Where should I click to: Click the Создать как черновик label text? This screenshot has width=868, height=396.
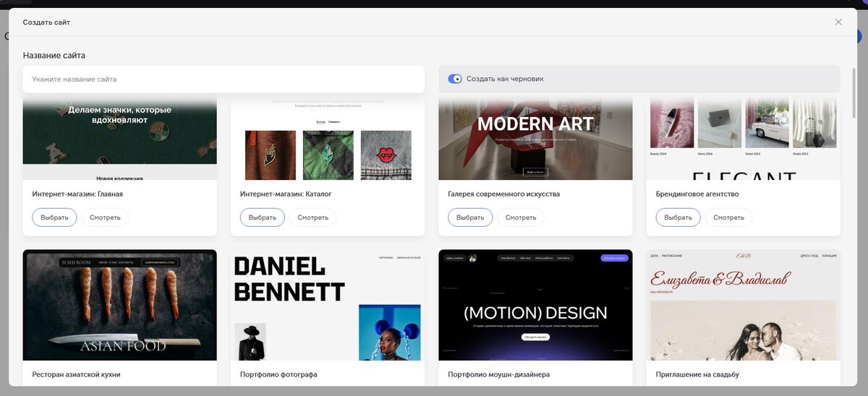505,79
